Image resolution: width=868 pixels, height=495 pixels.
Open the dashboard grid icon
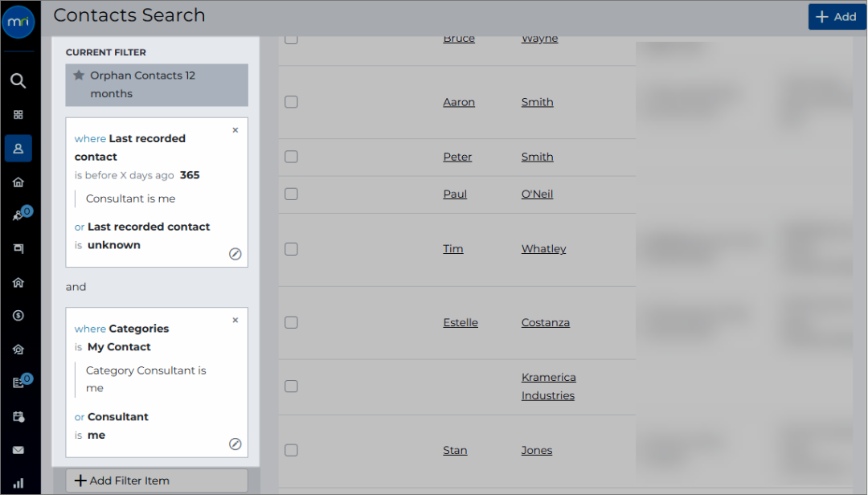(18, 115)
